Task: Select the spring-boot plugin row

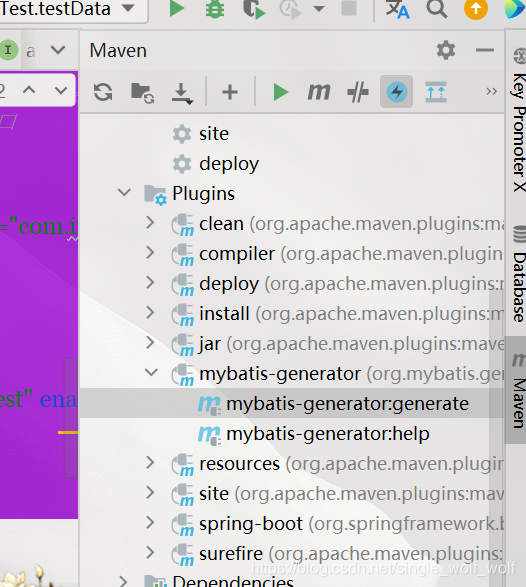Action: [x=292, y=524]
